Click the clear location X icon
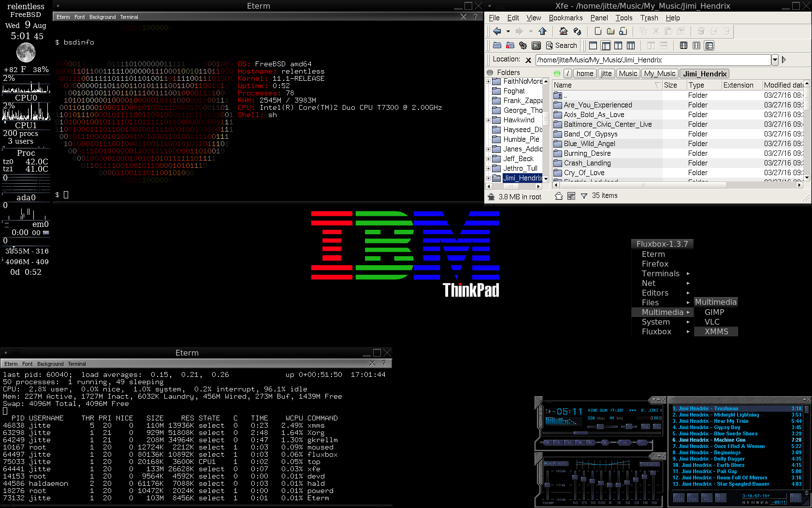This screenshot has height=508, width=812. (528, 60)
